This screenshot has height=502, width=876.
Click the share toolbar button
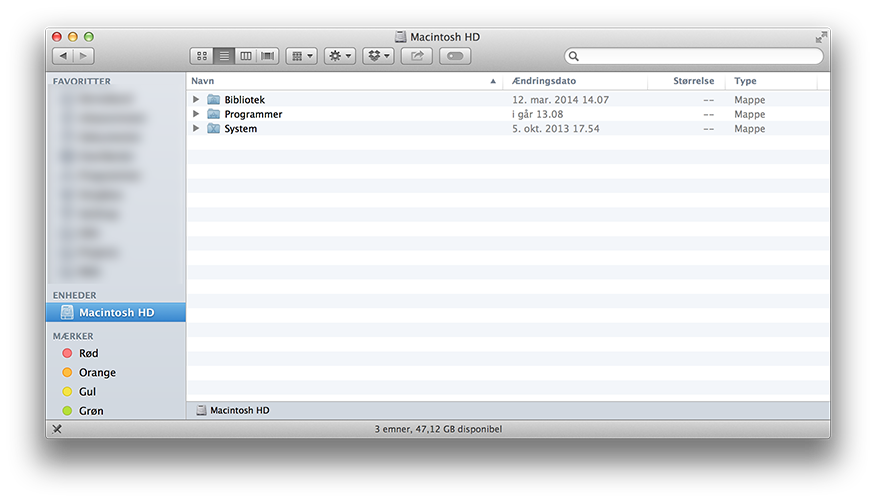[417, 56]
